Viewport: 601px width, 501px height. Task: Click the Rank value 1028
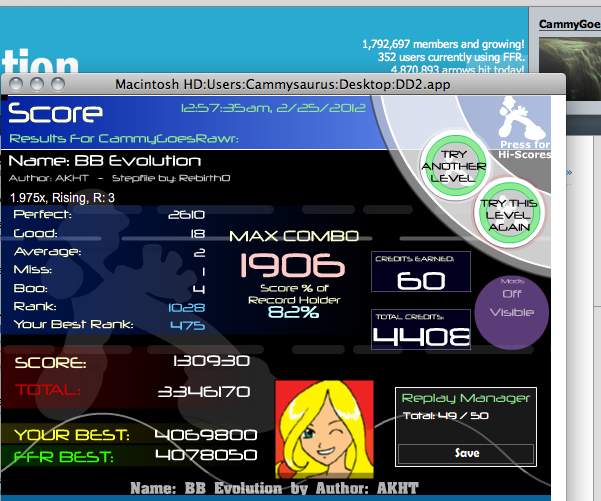[187, 308]
